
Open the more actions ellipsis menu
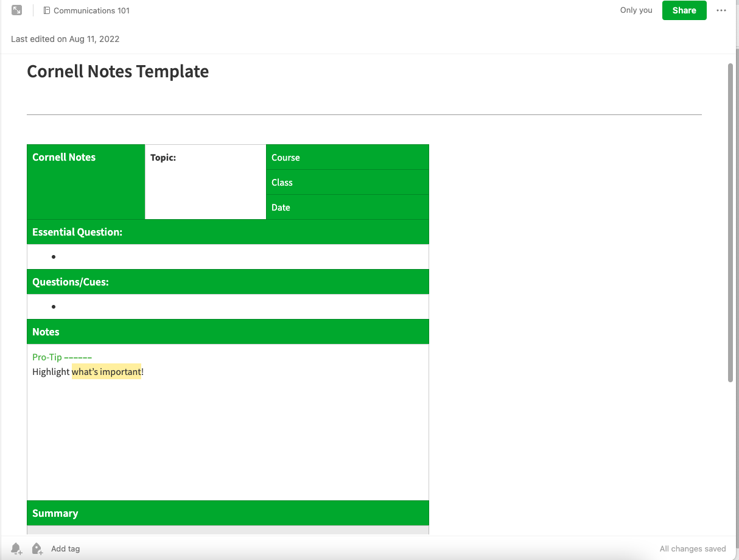pos(721,10)
